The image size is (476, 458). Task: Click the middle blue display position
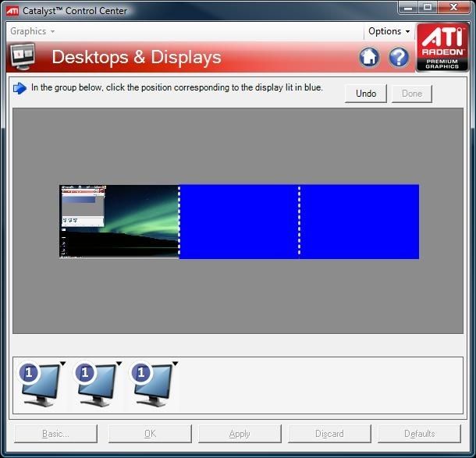tap(240, 222)
